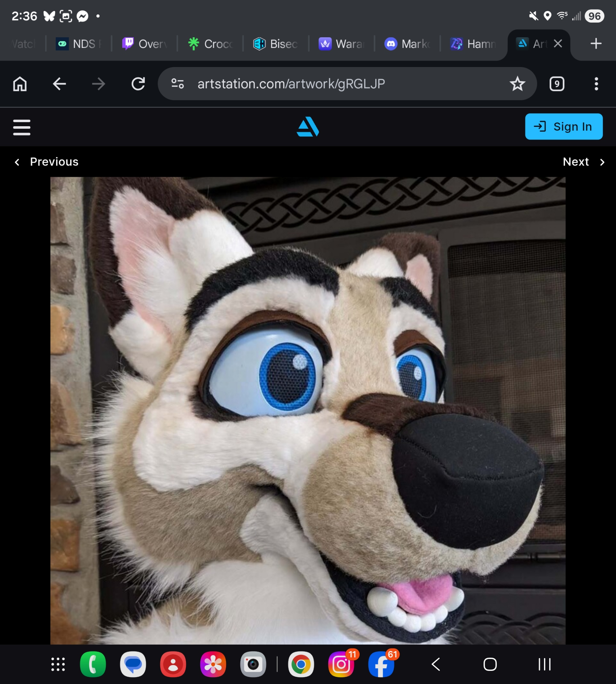Switch to the NDS tab
Viewport: 616px width, 684px height.
[x=79, y=44]
